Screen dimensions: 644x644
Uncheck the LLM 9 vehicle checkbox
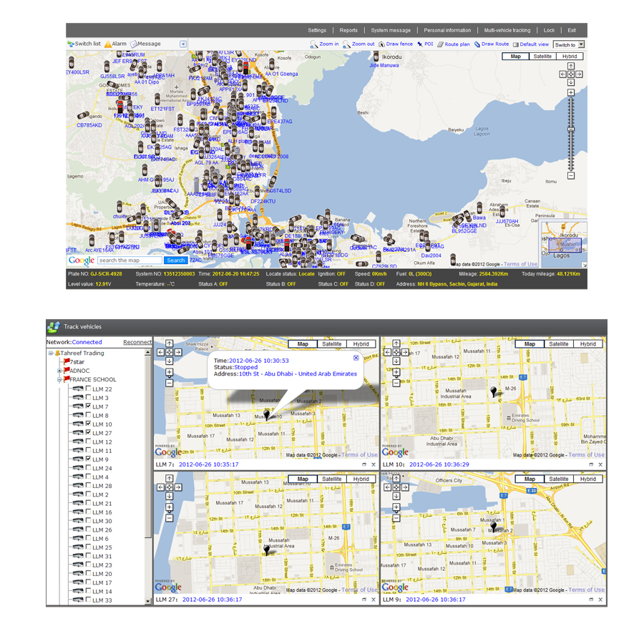pyautogui.click(x=88, y=459)
